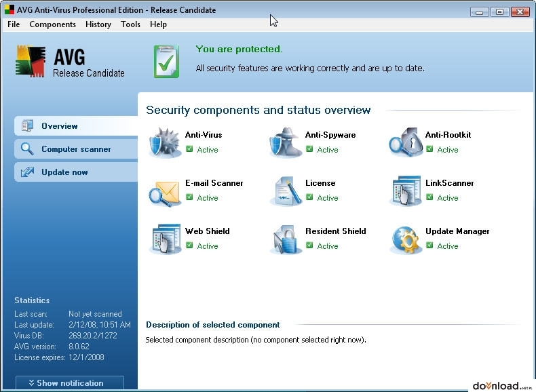Image resolution: width=536 pixels, height=392 pixels.
Task: Select the Anti-Virus component label
Action: pos(204,135)
